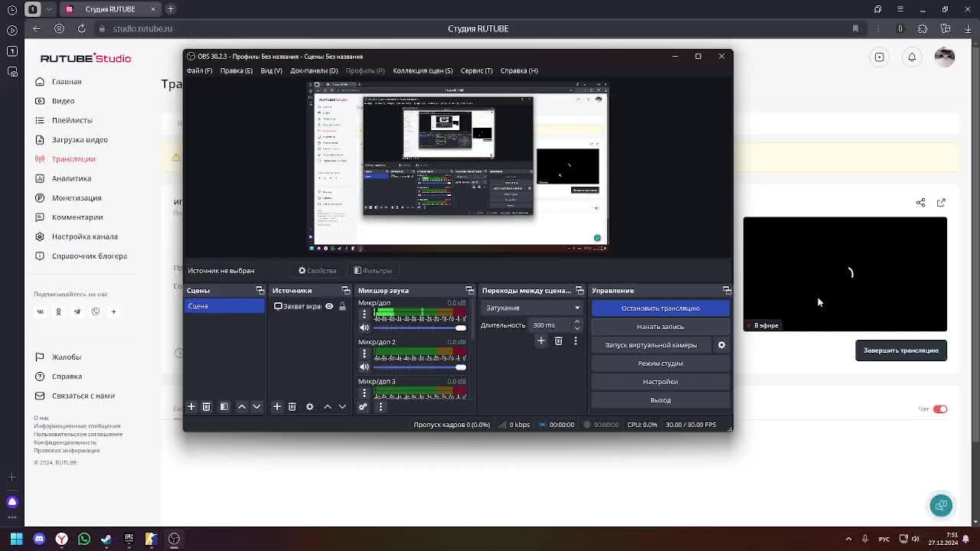Viewport: 980px width, 551px height.
Task: Open Микр/доп 2 channel options three dots
Action: (364, 354)
